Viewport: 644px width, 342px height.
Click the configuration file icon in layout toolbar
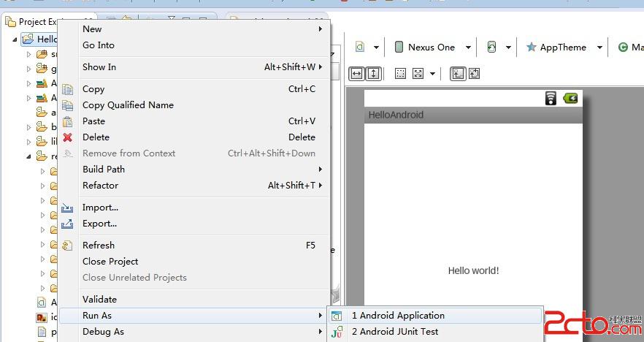pos(360,47)
